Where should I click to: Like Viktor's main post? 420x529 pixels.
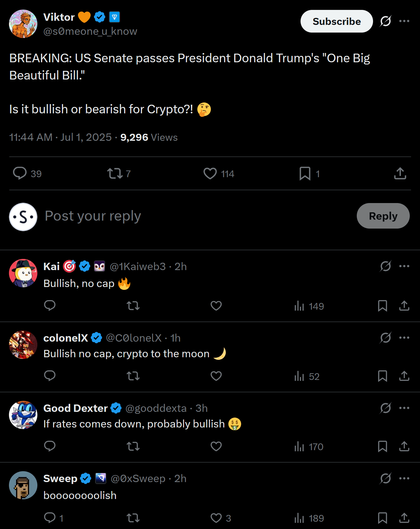(210, 173)
